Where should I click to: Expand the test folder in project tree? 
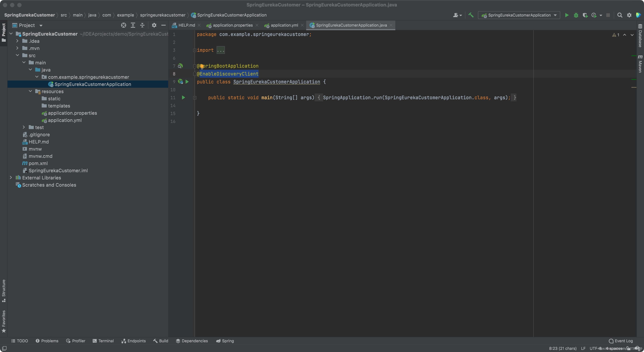(24, 127)
